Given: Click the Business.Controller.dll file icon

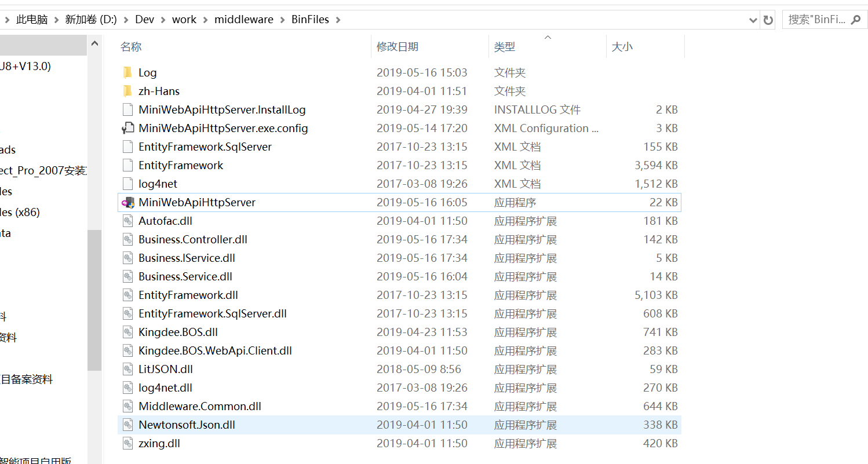Looking at the screenshot, I should pyautogui.click(x=128, y=239).
